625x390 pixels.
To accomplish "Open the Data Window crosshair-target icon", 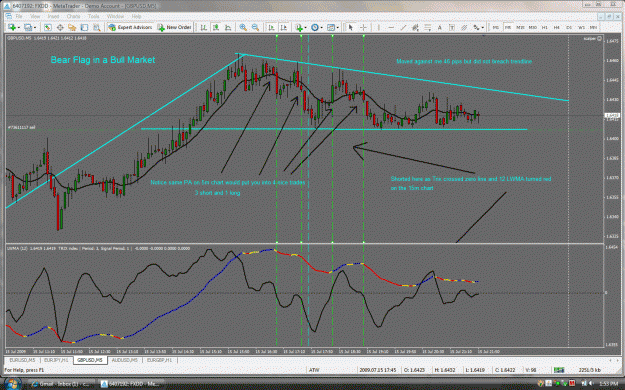I will [60, 27].
